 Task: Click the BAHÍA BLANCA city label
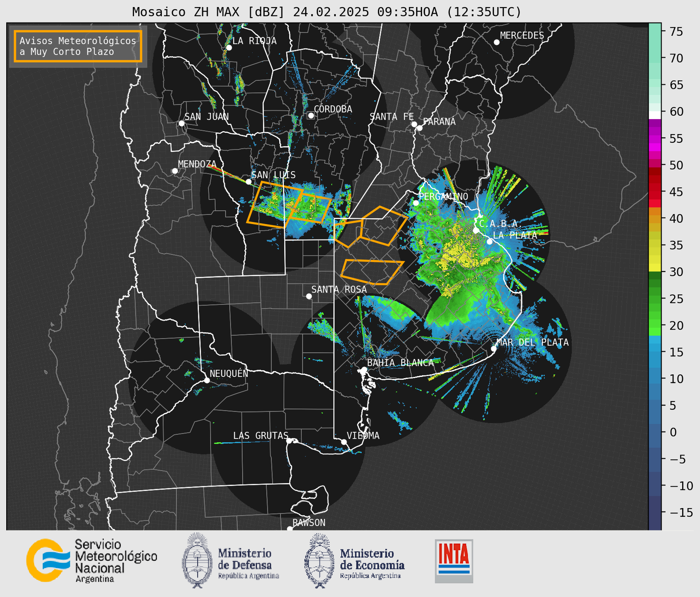click(400, 362)
